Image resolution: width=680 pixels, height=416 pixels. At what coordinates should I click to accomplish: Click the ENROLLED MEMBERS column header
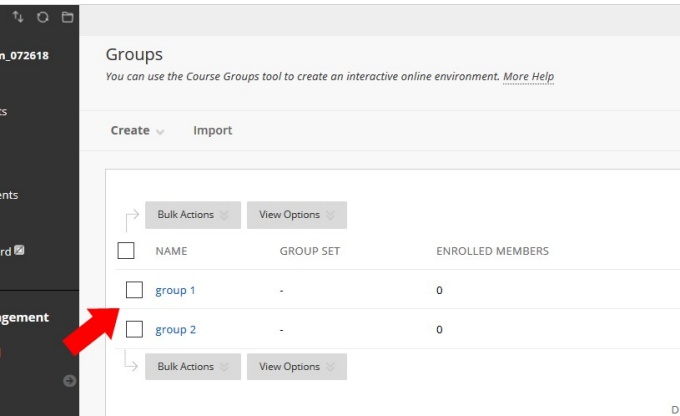492,251
